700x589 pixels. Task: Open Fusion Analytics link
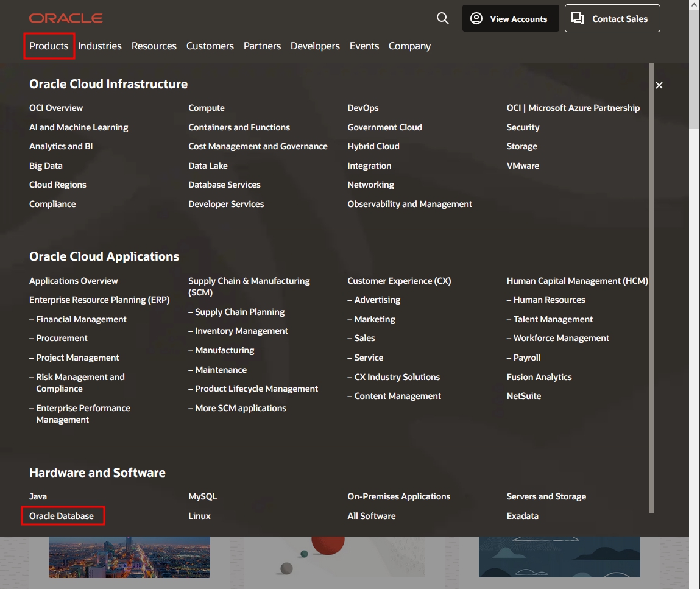click(539, 377)
